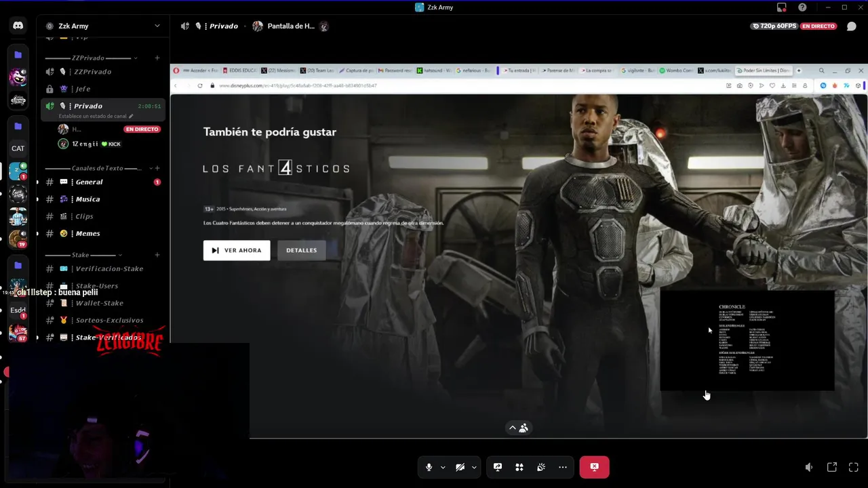Open server icon with 19 badge

[x=18, y=239]
